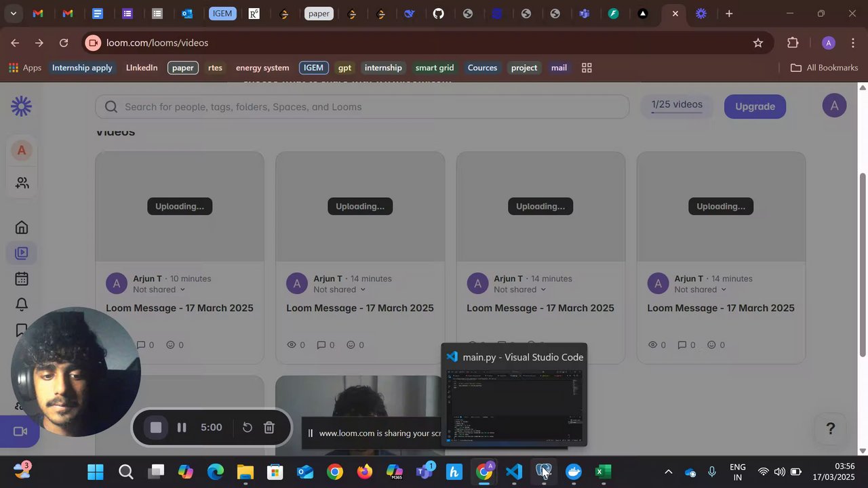Click the 1/25 videos counter
This screenshot has width=868, height=488.
pos(677,105)
